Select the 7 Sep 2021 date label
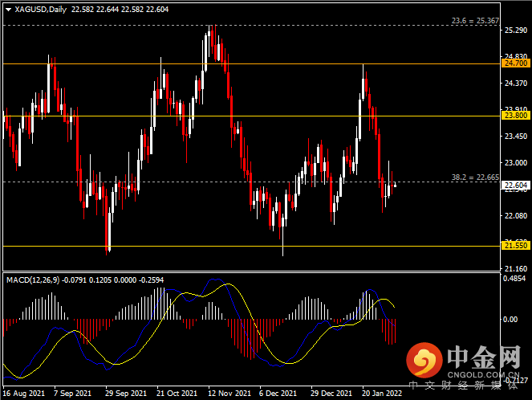This screenshot has width=532, height=400. point(72,394)
